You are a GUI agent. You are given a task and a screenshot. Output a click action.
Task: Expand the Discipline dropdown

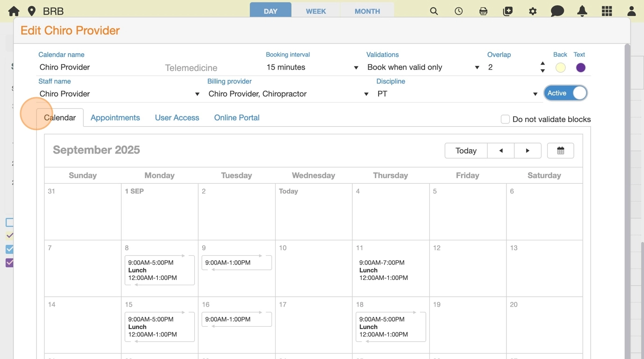point(457,94)
